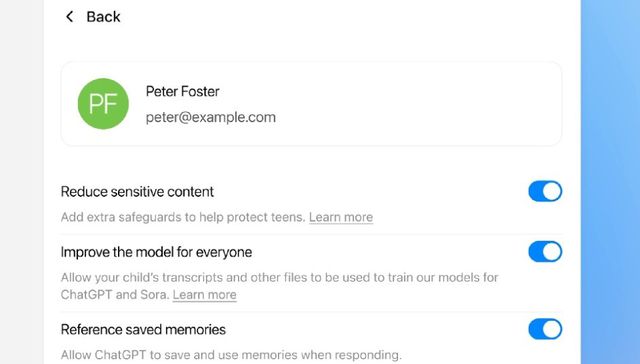Click the save and use memories description
The width and height of the screenshot is (640, 364).
click(231, 355)
